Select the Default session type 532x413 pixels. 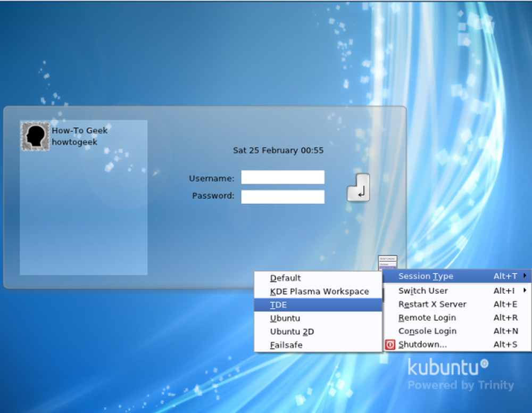tap(318, 278)
